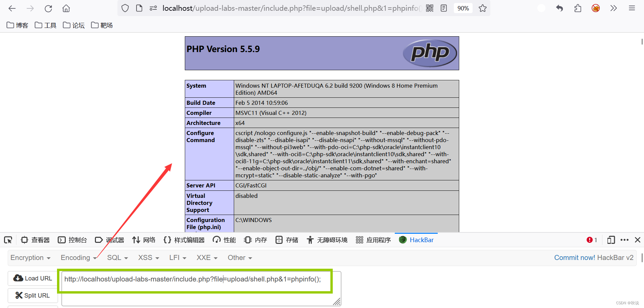Screen dimensions: 644x308
Task: Select the HackBar devtools tab
Action: [x=416, y=240]
